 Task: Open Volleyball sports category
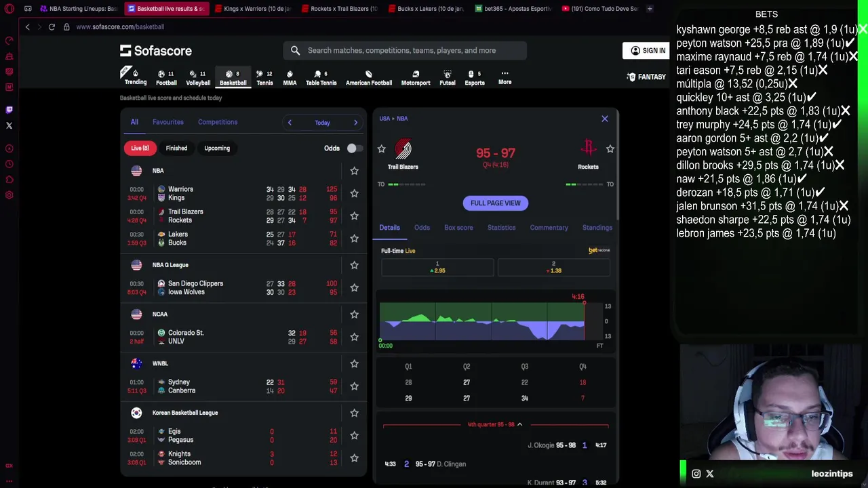[x=198, y=77]
